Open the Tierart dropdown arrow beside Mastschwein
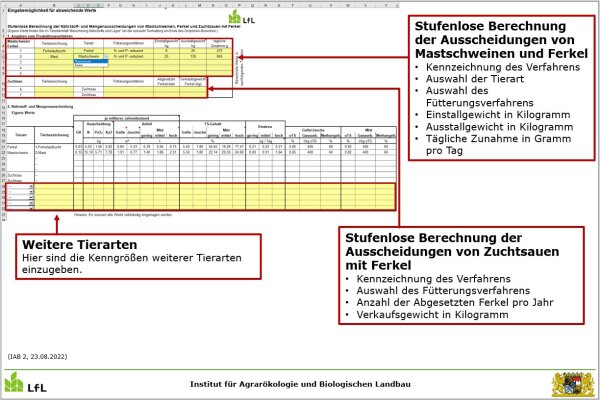The height and width of the screenshot is (400, 600). [x=106, y=56]
